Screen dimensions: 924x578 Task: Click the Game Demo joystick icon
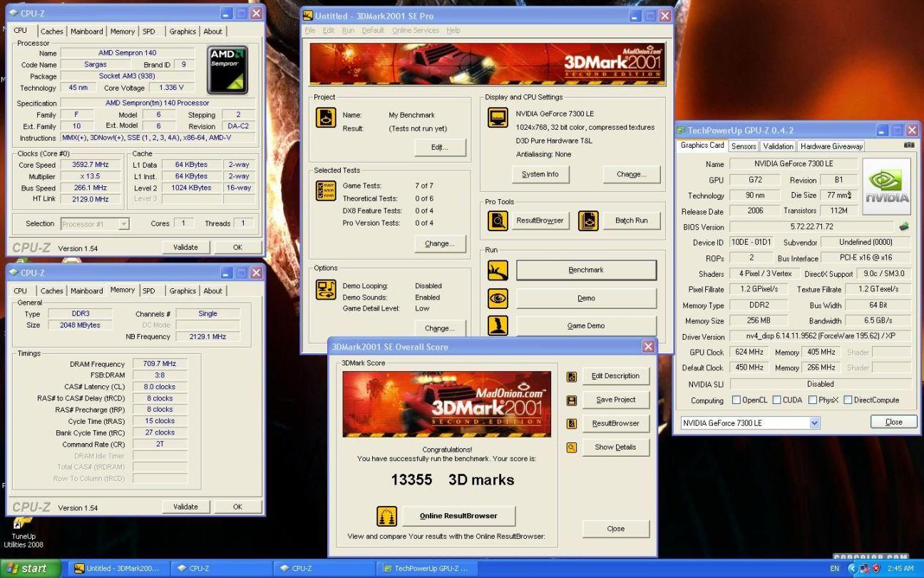point(498,325)
